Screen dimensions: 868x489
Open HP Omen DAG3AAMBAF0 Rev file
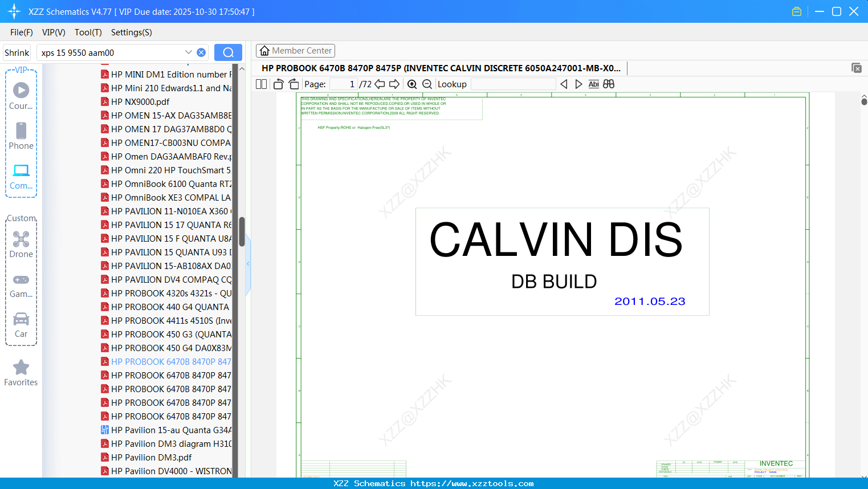click(166, 157)
